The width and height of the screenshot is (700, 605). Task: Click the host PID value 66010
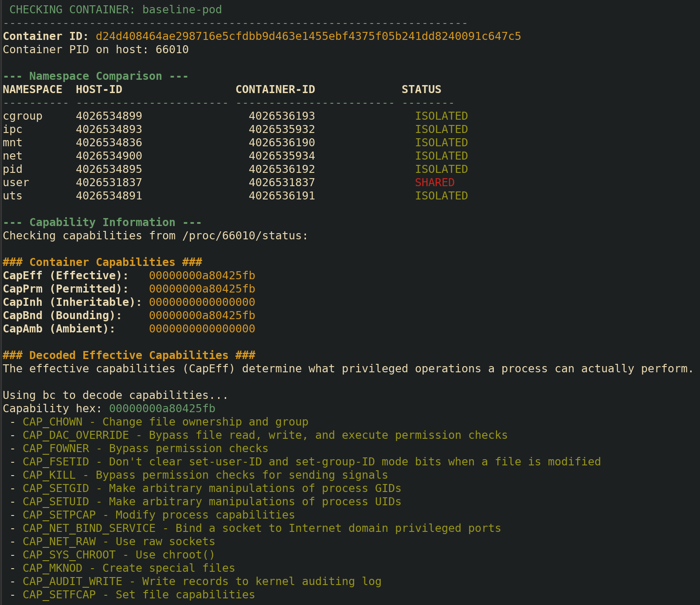(x=172, y=50)
